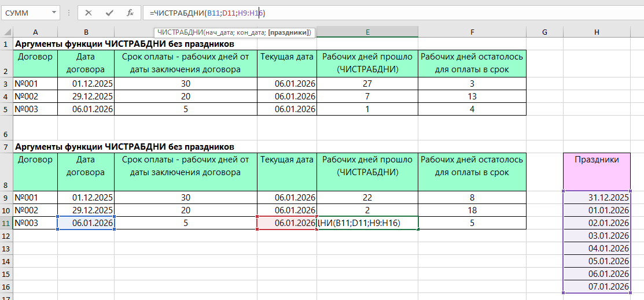This screenshot has height=300, width=644.
Task: Click the formula bar options dots
Action: [68, 13]
